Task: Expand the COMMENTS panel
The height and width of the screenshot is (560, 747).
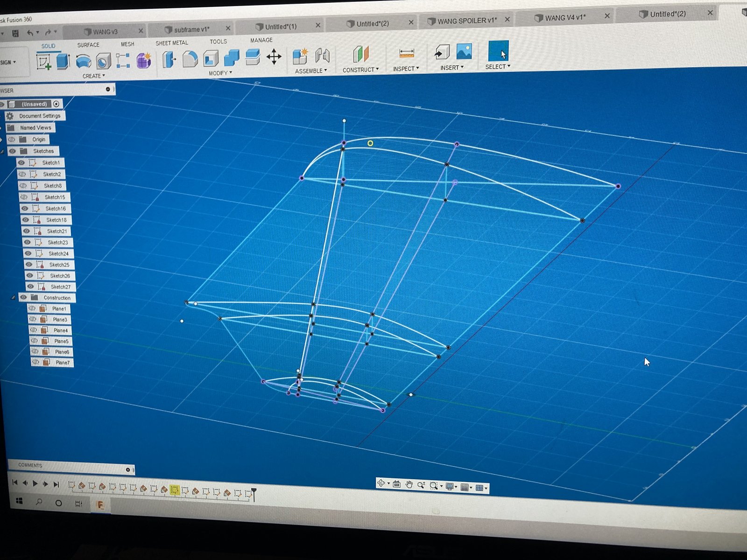Action: [x=128, y=469]
